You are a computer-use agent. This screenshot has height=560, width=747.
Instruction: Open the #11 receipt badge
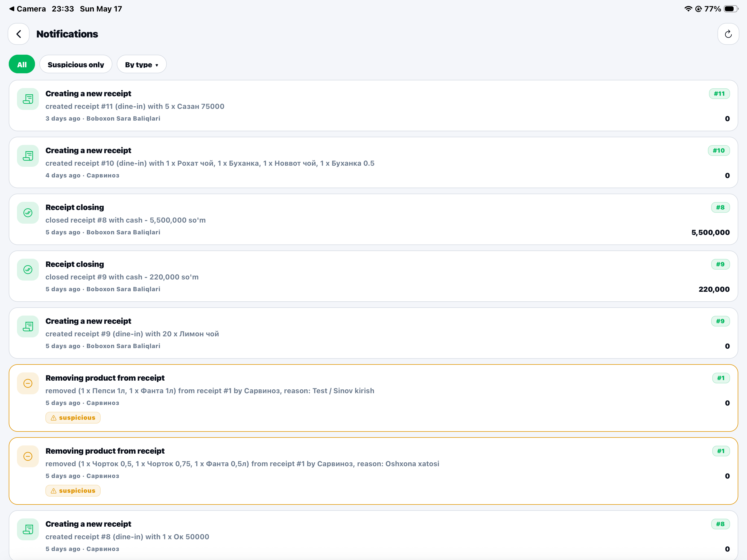(x=719, y=94)
